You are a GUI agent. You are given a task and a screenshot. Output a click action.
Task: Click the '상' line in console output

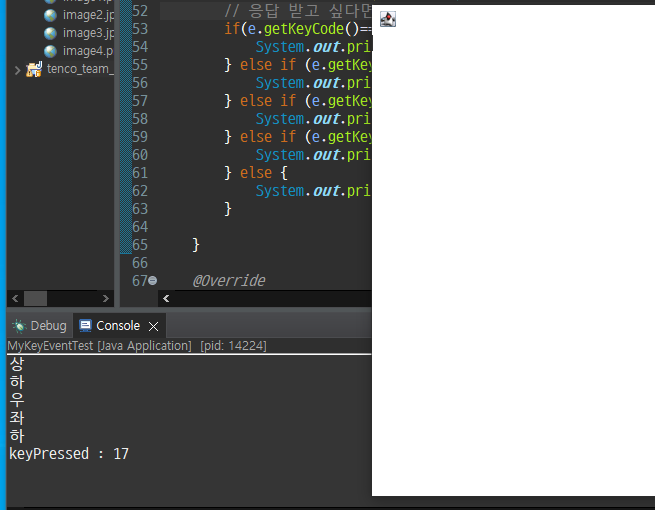(17, 364)
